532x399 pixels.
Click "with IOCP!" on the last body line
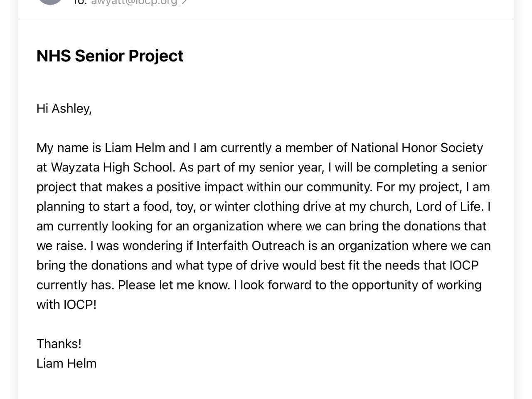coord(66,304)
